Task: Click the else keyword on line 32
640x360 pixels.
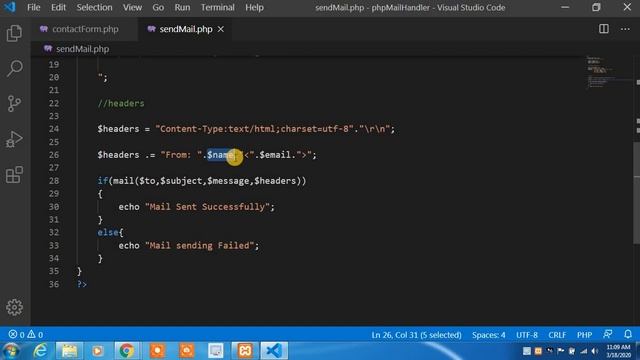Action: pyautogui.click(x=108, y=233)
